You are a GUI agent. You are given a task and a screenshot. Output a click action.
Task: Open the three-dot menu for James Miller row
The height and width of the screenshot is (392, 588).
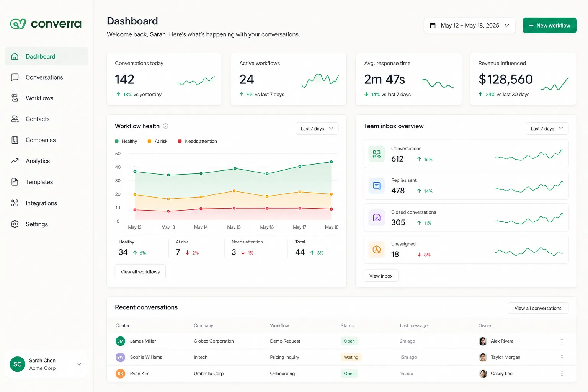pyautogui.click(x=562, y=341)
